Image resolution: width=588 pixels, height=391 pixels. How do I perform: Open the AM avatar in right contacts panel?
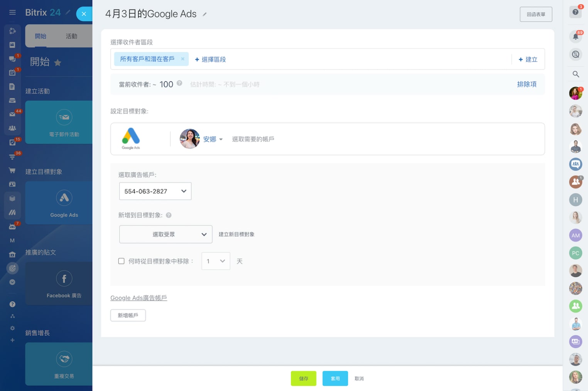coord(576,235)
